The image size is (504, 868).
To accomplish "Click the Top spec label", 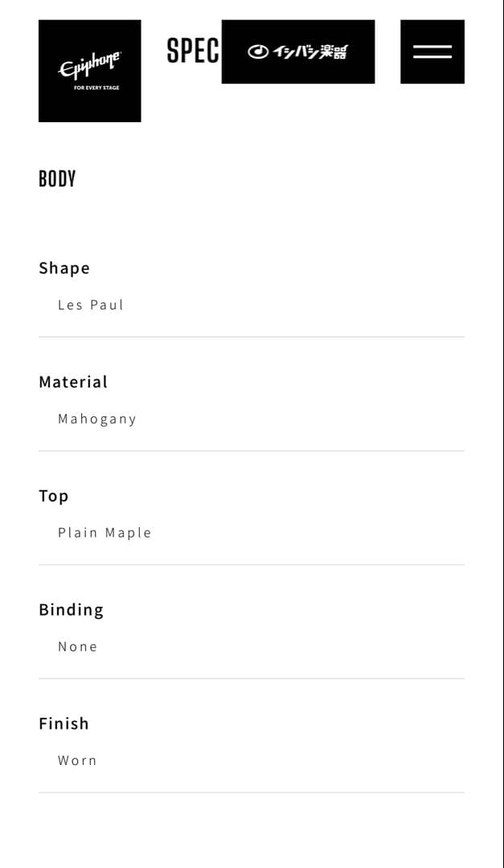I will [x=54, y=496].
